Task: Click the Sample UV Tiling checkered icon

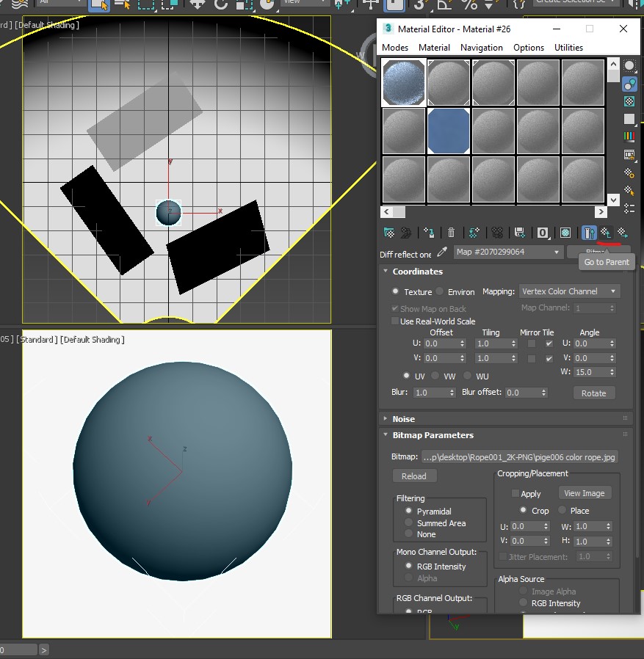Action: [629, 119]
